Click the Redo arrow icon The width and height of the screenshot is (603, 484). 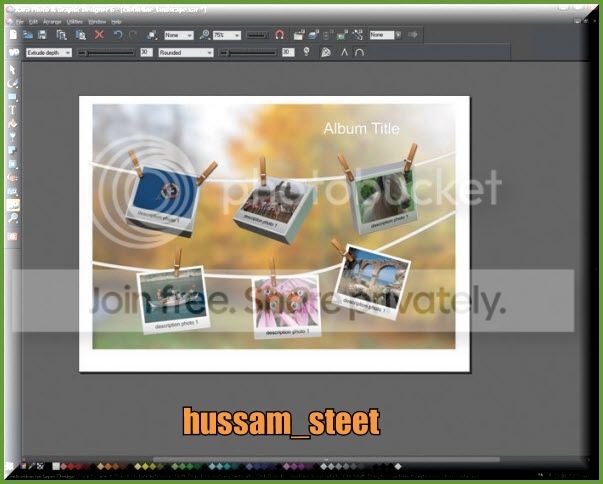[x=133, y=34]
